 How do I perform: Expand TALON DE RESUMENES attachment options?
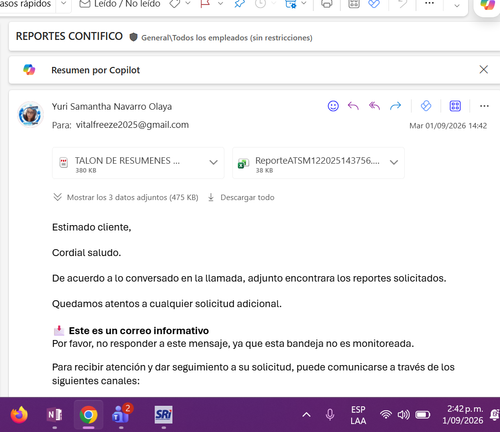click(x=213, y=163)
